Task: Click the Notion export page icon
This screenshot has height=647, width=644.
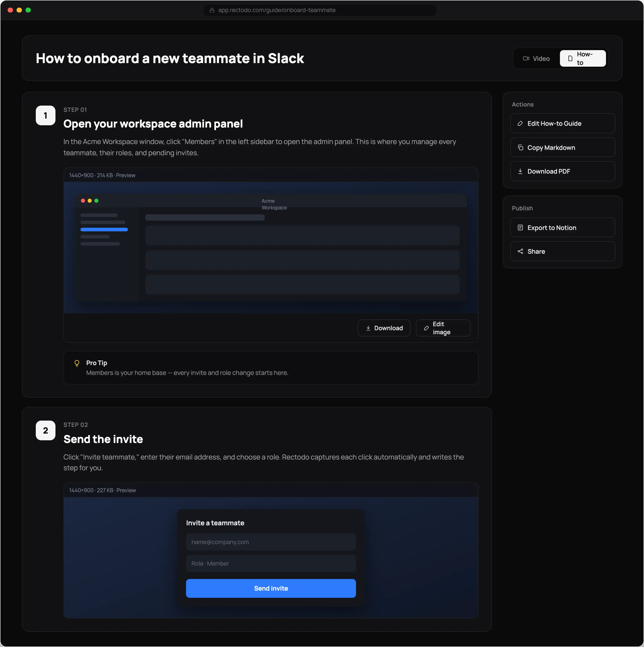Action: 520,228
